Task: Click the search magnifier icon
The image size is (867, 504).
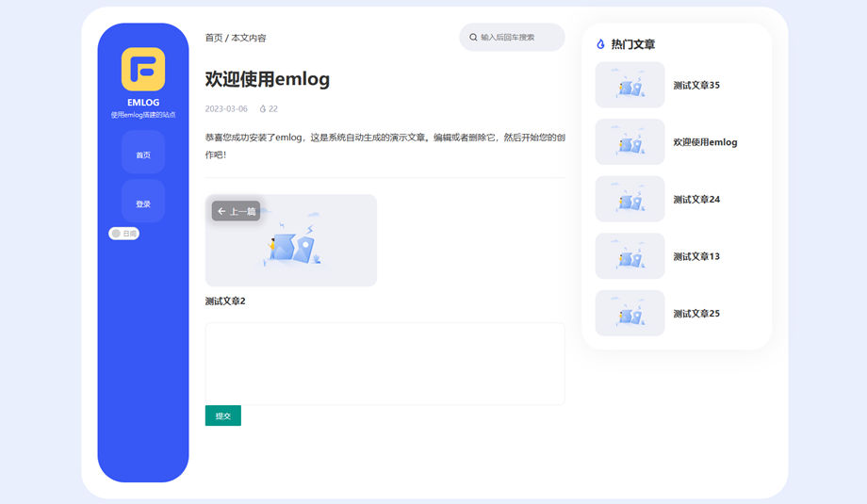Action: [x=473, y=38]
